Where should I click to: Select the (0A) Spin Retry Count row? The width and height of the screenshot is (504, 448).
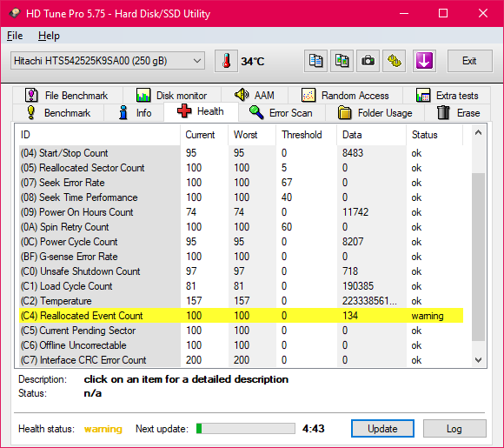click(241, 227)
